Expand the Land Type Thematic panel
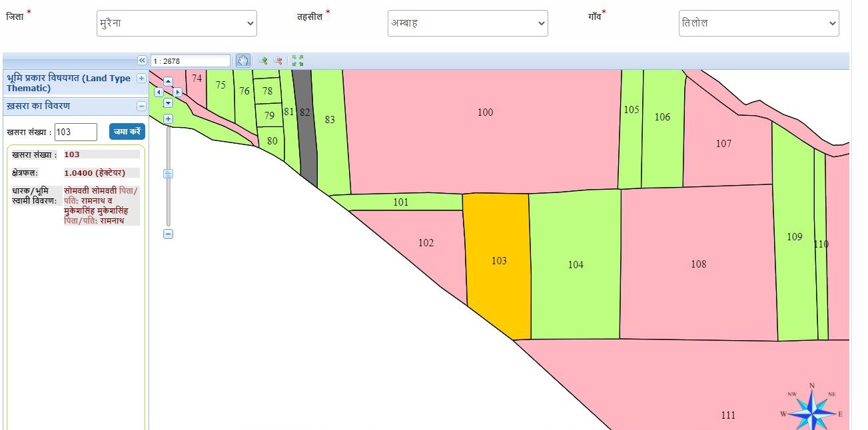The image size is (868, 430). coord(141,78)
